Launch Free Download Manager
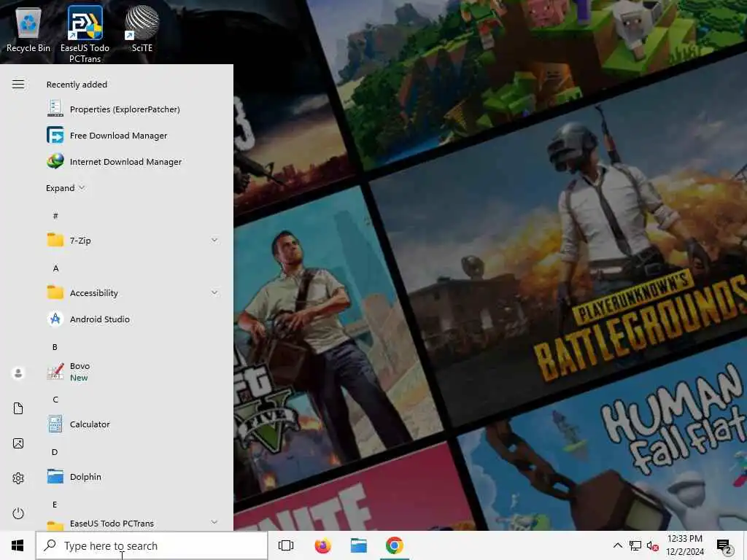The width and height of the screenshot is (747, 560). 133,135
